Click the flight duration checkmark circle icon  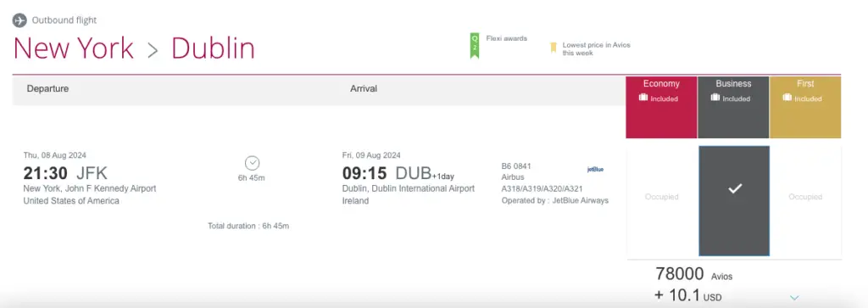253,164
